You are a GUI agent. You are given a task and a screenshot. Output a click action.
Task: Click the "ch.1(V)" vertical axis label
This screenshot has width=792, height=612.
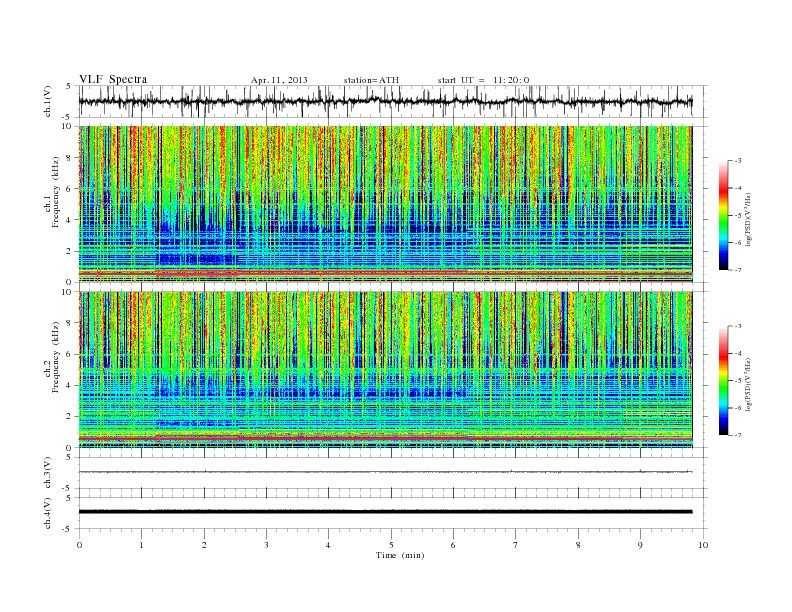click(48, 101)
